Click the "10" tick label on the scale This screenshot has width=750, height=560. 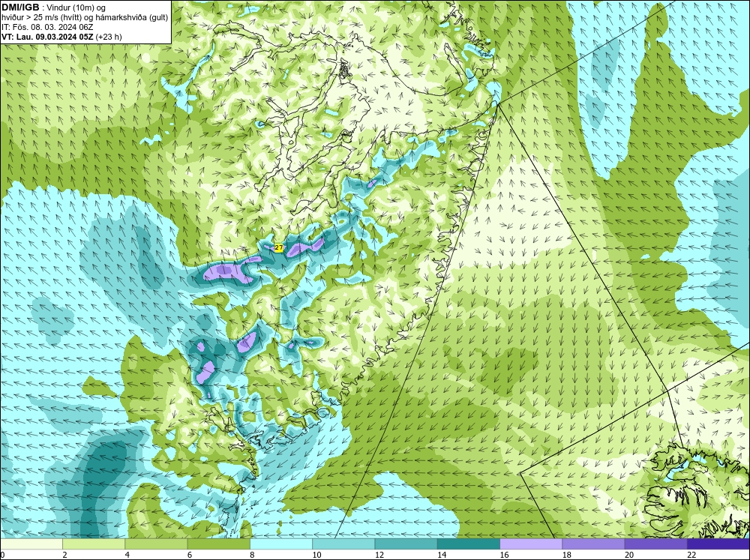pyautogui.click(x=316, y=555)
